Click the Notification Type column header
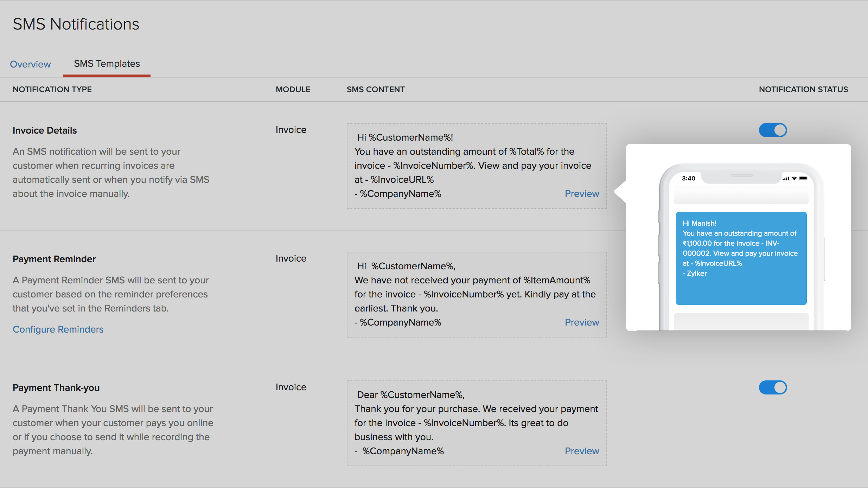The image size is (868, 488). click(x=52, y=89)
